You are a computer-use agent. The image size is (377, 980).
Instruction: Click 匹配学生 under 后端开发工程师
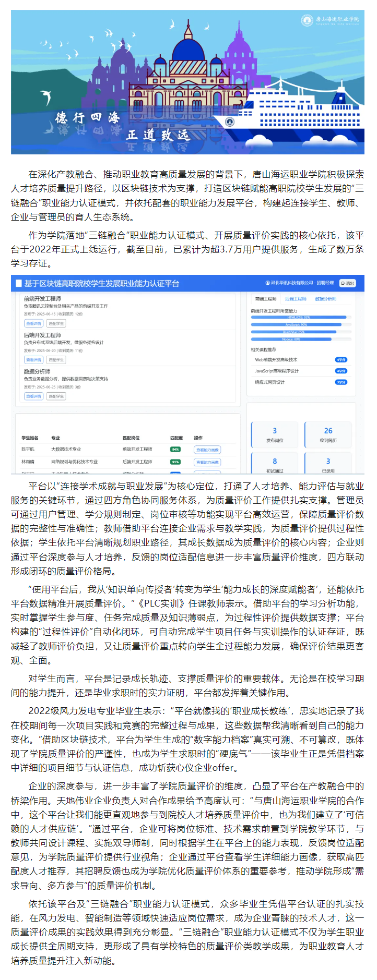tap(56, 360)
